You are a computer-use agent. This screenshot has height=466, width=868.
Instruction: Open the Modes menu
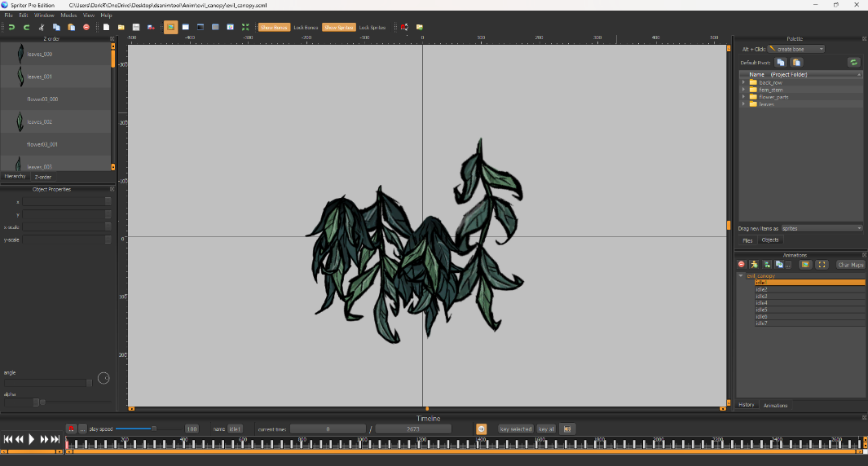pyautogui.click(x=68, y=15)
